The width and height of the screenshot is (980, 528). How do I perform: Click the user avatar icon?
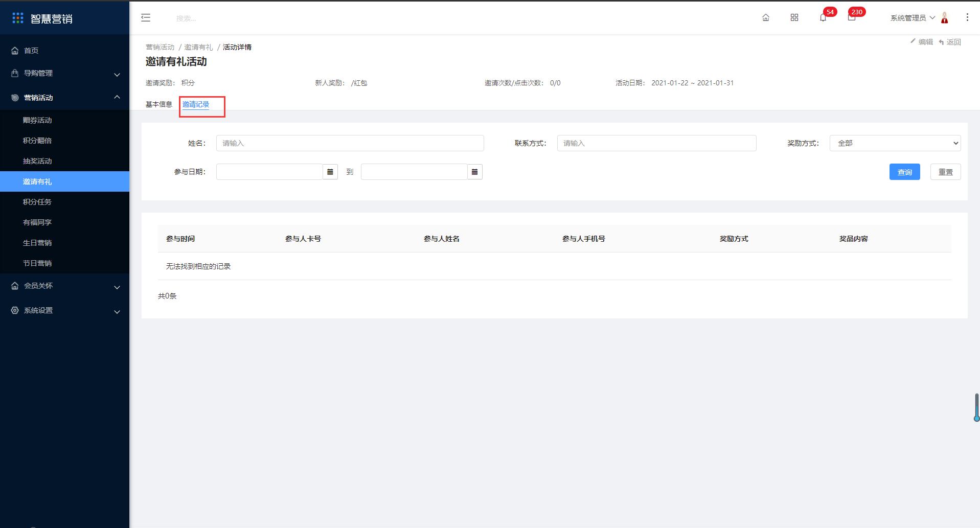pyautogui.click(x=945, y=18)
